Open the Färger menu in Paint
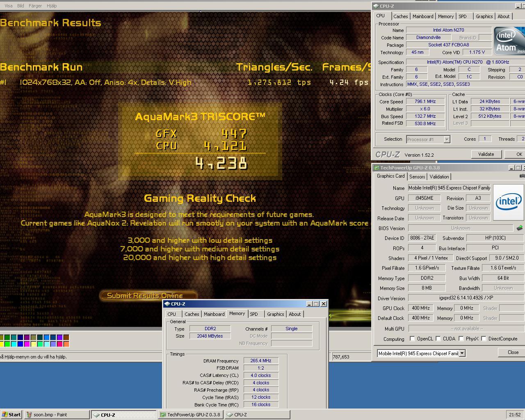 coord(35,6)
